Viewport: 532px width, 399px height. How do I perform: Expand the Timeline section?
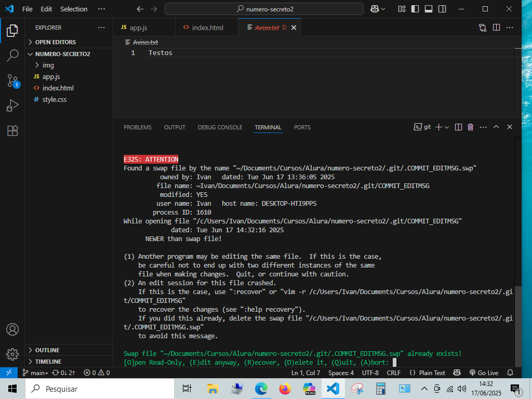point(69,362)
